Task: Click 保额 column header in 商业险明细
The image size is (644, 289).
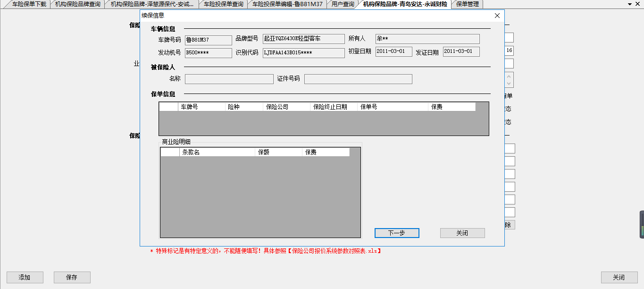Action: tap(279, 152)
